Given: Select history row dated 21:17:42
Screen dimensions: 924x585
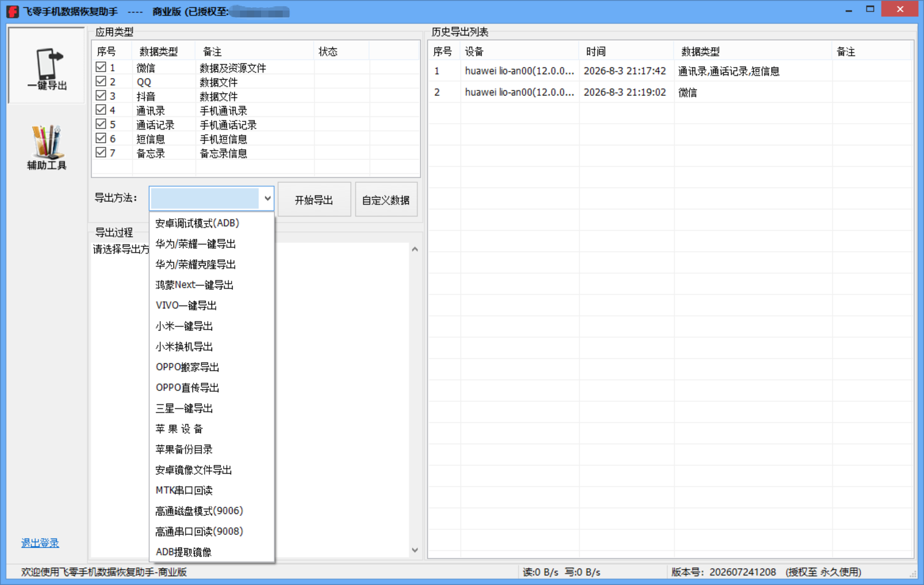Looking at the screenshot, I should 670,71.
